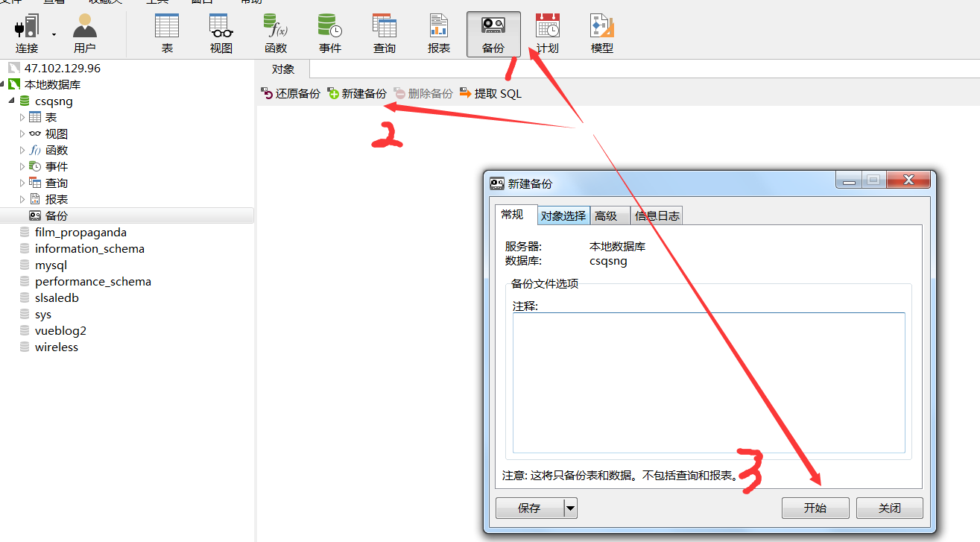This screenshot has height=542, width=980.
Task: Select the 查询 node under csqsng
Action: coord(57,183)
